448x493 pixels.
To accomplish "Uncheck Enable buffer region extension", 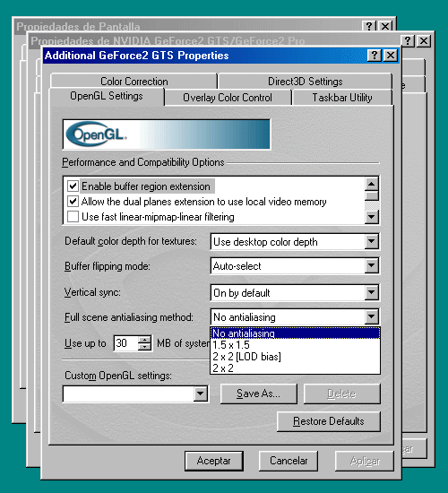I will point(73,186).
